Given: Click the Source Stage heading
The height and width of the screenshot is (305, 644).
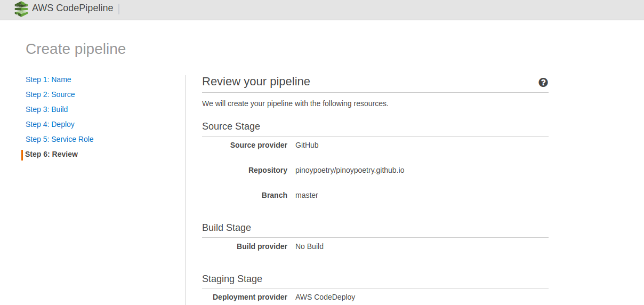Looking at the screenshot, I should point(231,126).
